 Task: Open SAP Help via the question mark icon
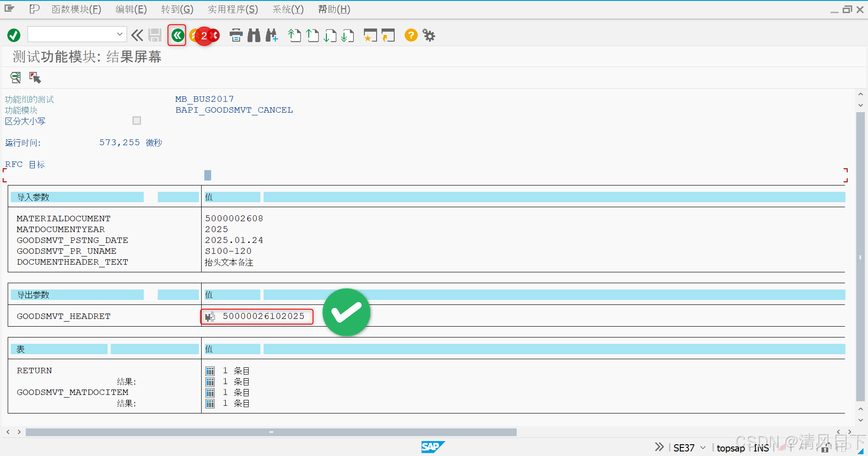410,35
